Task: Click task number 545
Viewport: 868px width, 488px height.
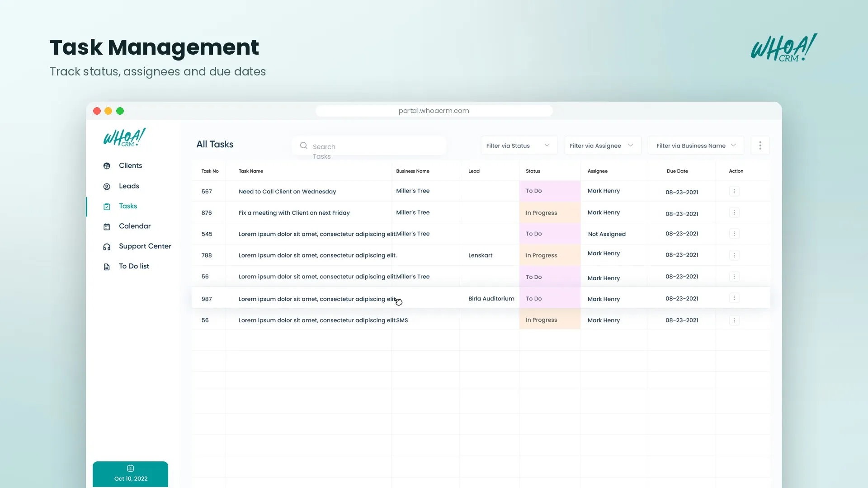Action: pos(207,234)
